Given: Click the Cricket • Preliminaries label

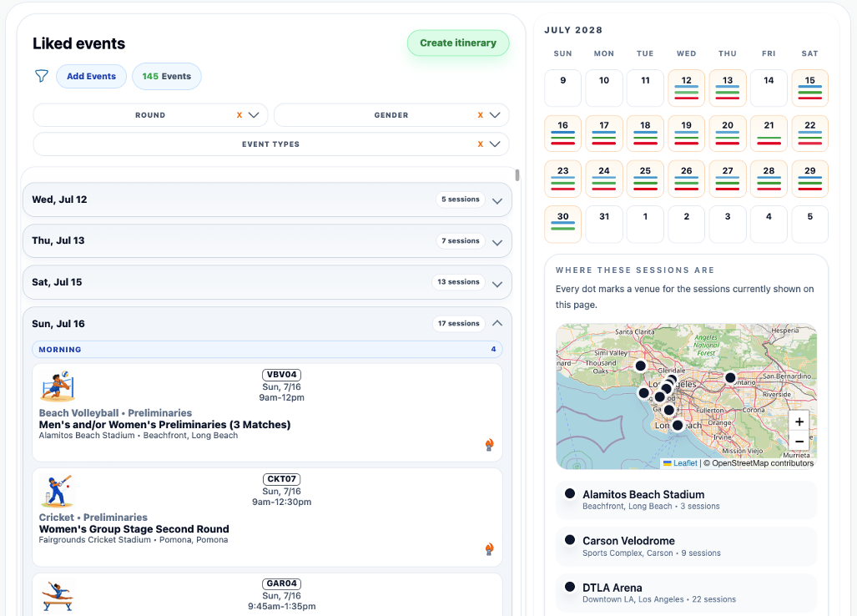Looking at the screenshot, I should [x=93, y=517].
